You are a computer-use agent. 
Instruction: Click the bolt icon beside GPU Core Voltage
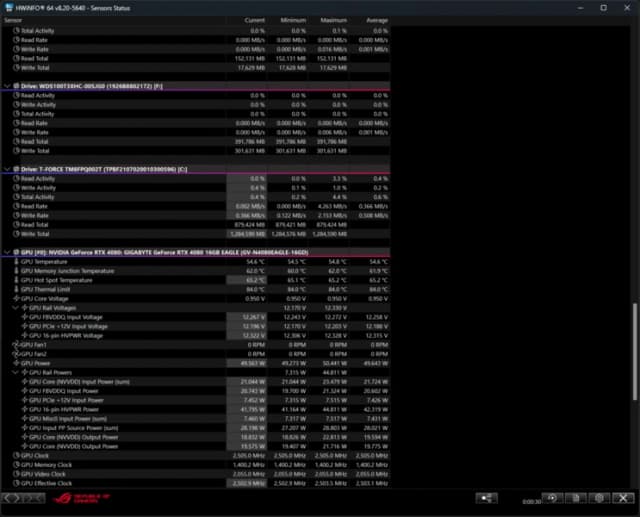(x=16, y=299)
